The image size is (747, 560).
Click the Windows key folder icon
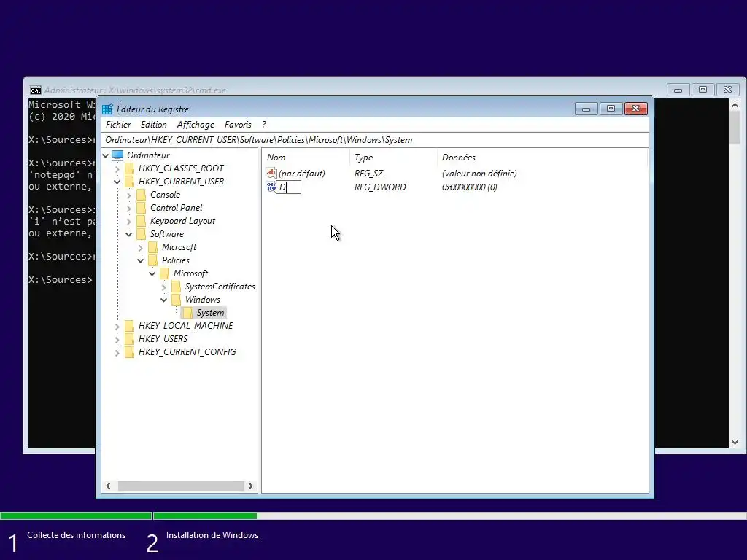pyautogui.click(x=177, y=300)
